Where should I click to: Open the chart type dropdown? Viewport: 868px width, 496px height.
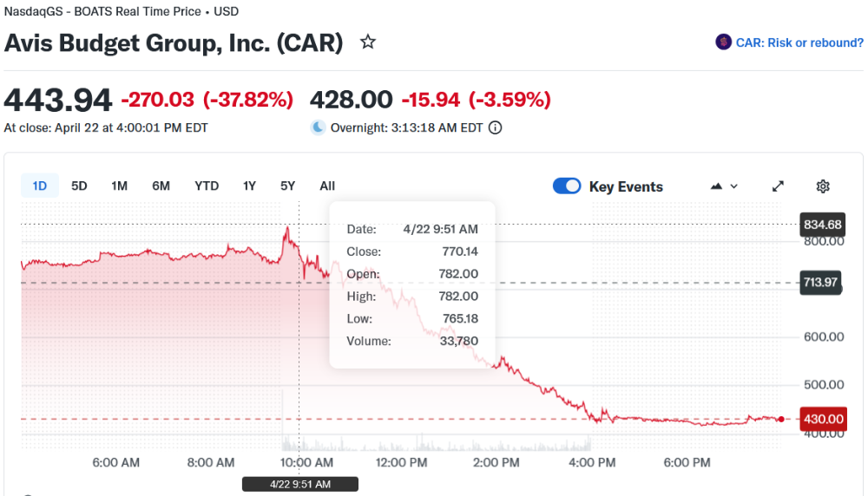724,186
